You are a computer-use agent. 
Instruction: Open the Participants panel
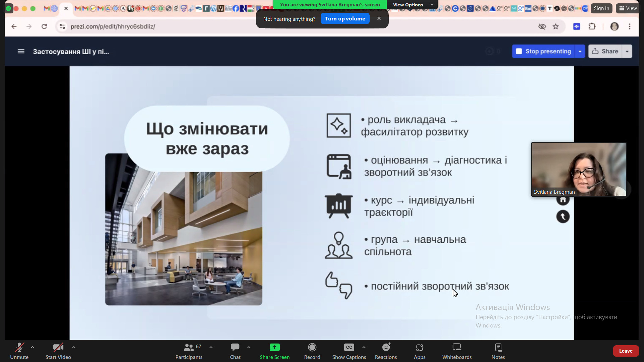(x=189, y=351)
